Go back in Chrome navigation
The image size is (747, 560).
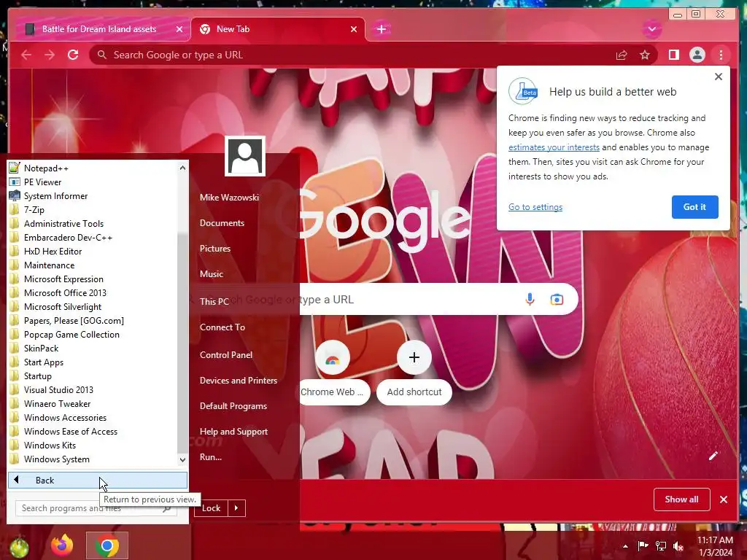click(26, 55)
